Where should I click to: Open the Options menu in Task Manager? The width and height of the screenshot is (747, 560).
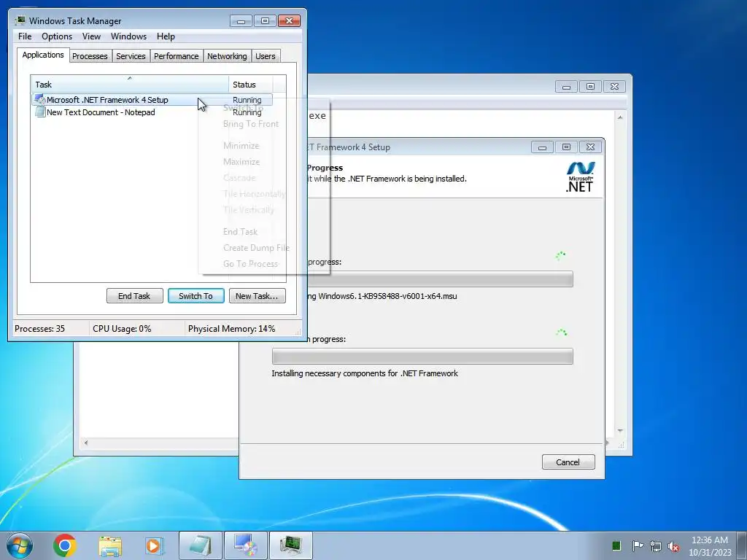pyautogui.click(x=57, y=36)
